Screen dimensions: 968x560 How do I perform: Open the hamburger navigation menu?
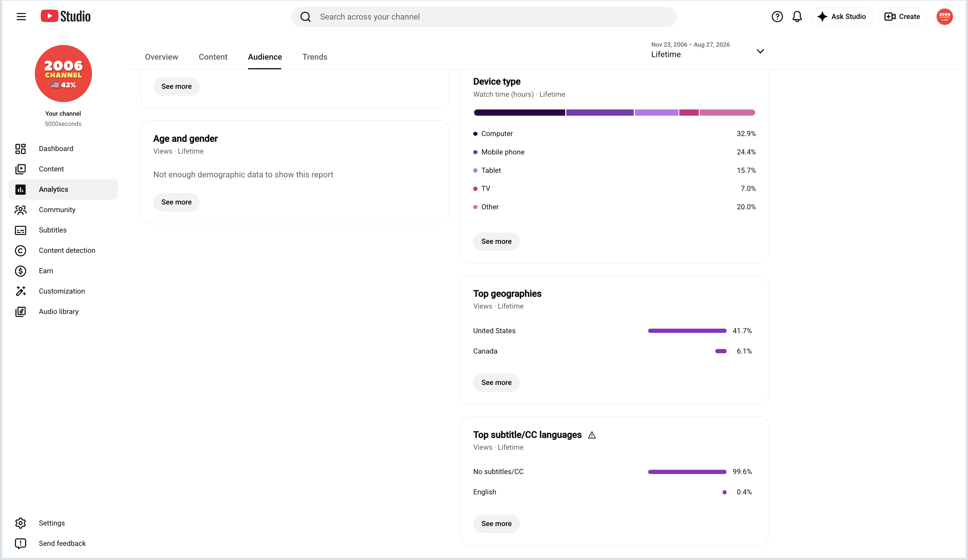click(21, 16)
